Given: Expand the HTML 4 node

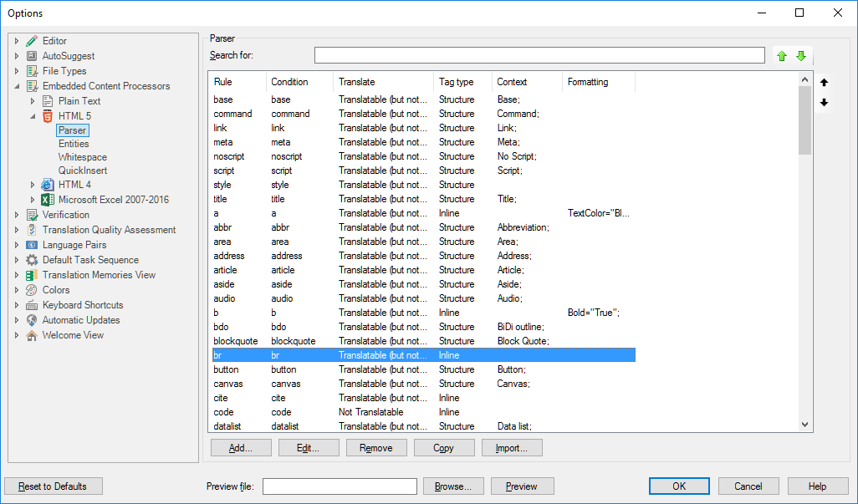Looking at the screenshot, I should coord(33,185).
